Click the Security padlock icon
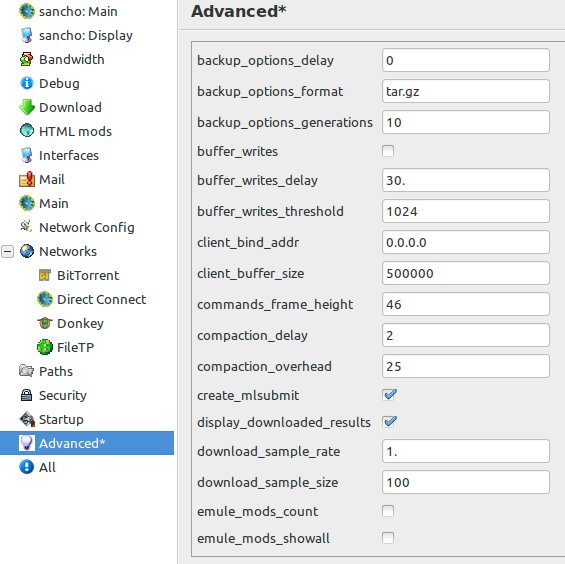Screen dimensions: 565x564 (x=27, y=395)
